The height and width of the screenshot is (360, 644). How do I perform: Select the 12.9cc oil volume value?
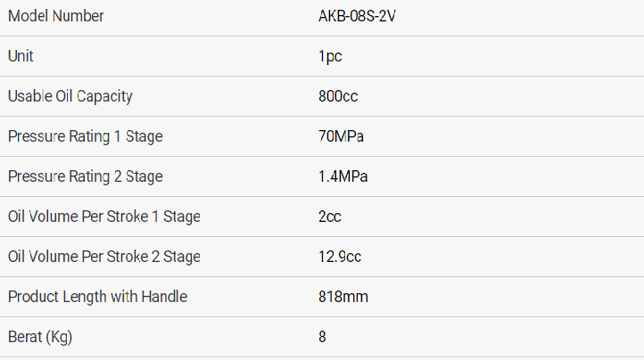340,257
